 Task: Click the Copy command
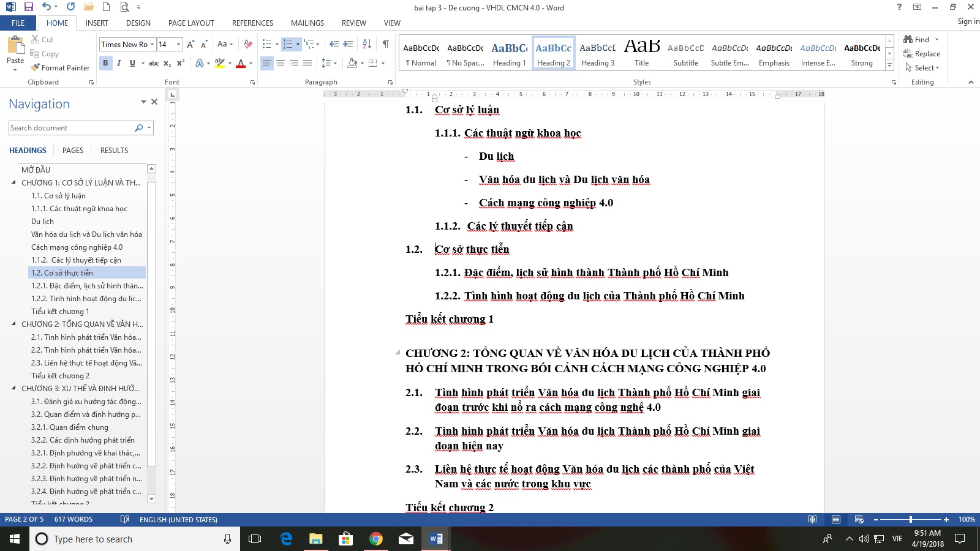click(x=45, y=54)
